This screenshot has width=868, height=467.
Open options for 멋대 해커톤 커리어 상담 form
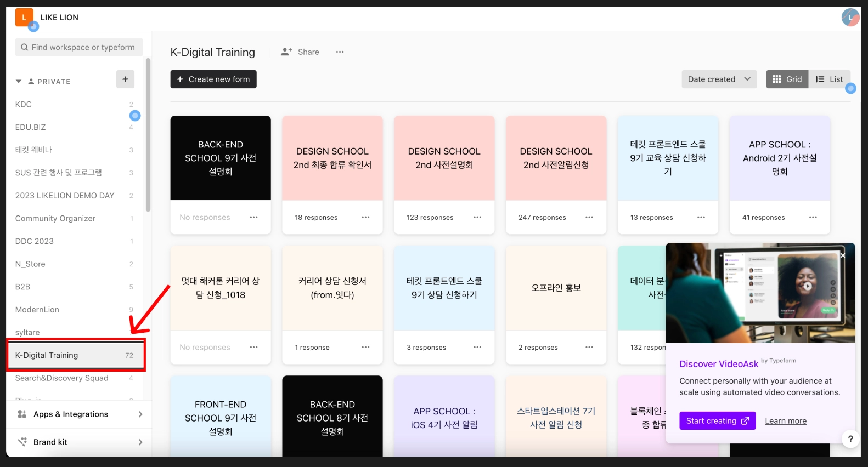[253, 348]
